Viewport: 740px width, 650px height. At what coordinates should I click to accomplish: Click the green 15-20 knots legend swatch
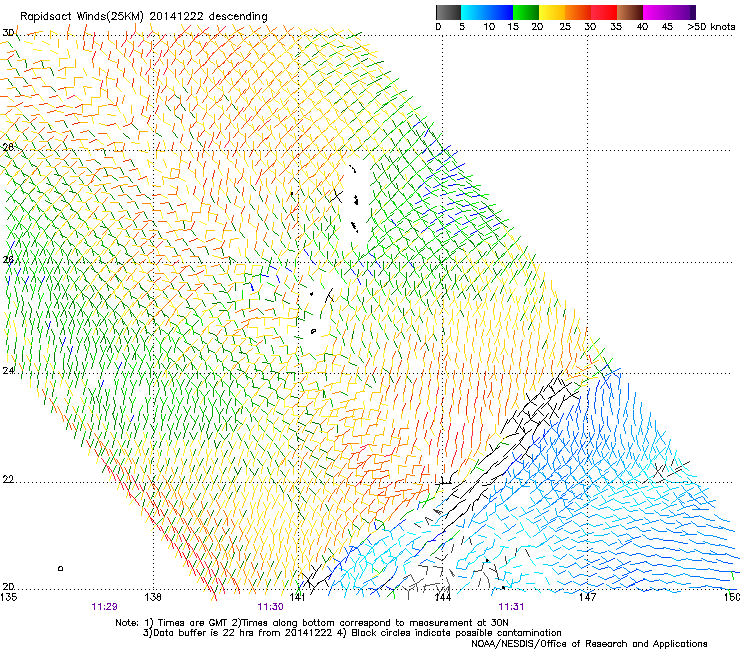[x=526, y=12]
